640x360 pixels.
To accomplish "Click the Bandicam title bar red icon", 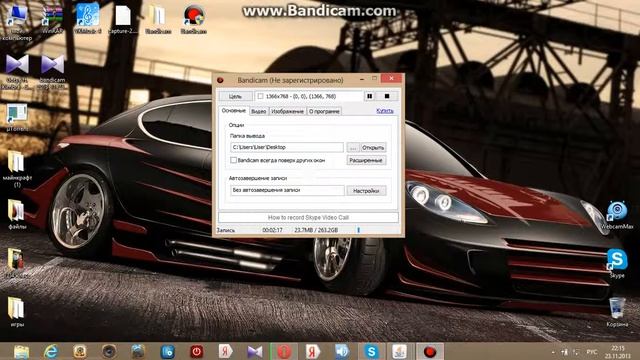I will (x=220, y=80).
